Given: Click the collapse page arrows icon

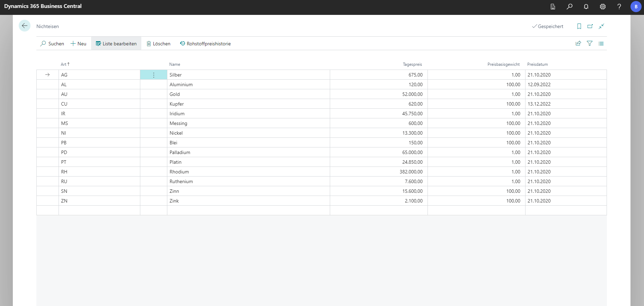Looking at the screenshot, I should tap(601, 26).
